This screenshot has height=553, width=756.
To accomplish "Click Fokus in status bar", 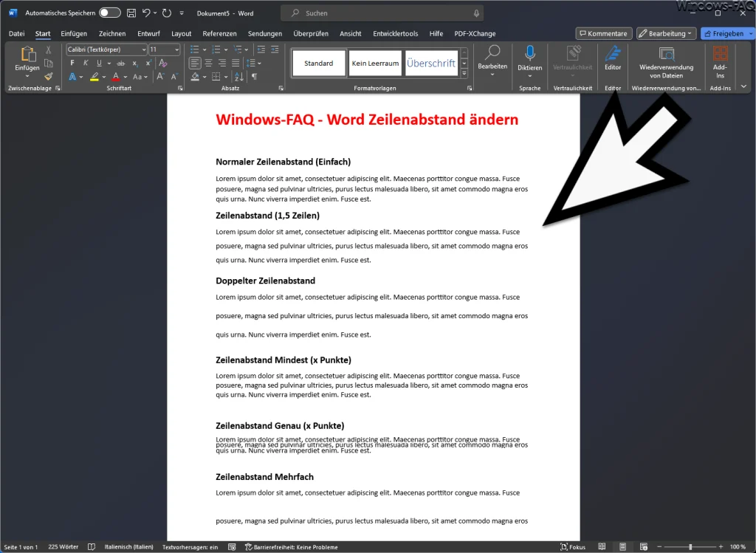I will [x=573, y=547].
